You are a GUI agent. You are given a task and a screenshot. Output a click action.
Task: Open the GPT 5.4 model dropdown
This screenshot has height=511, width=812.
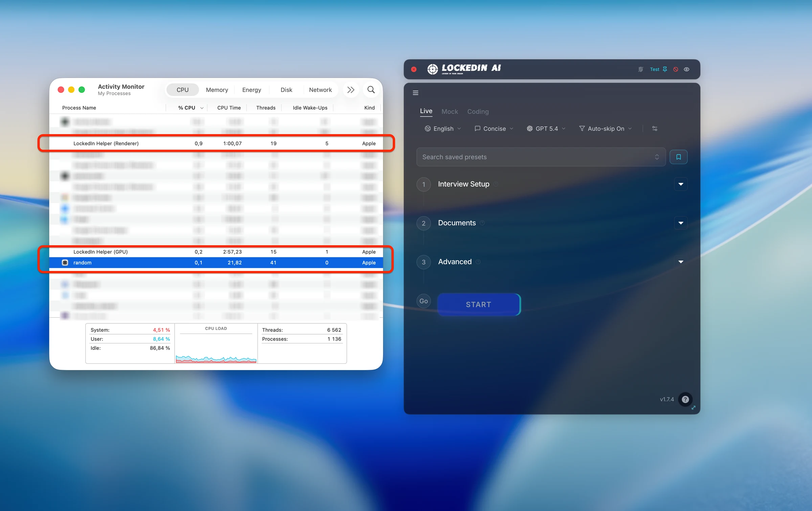546,129
